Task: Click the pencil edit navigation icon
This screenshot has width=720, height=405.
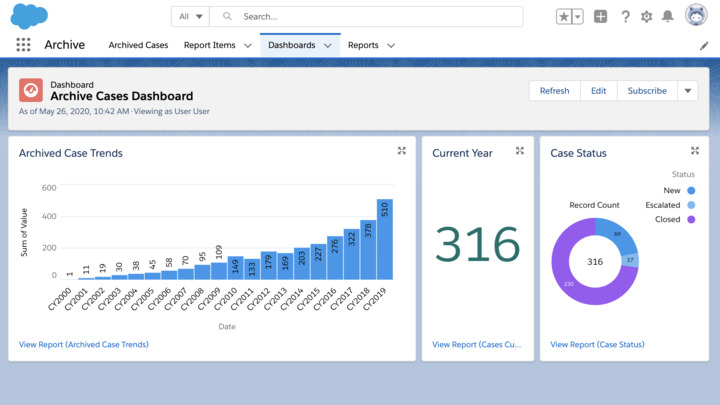Action: click(704, 46)
